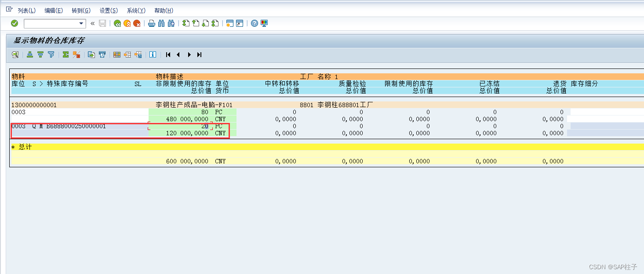Jump to first column arrow

tap(168, 54)
